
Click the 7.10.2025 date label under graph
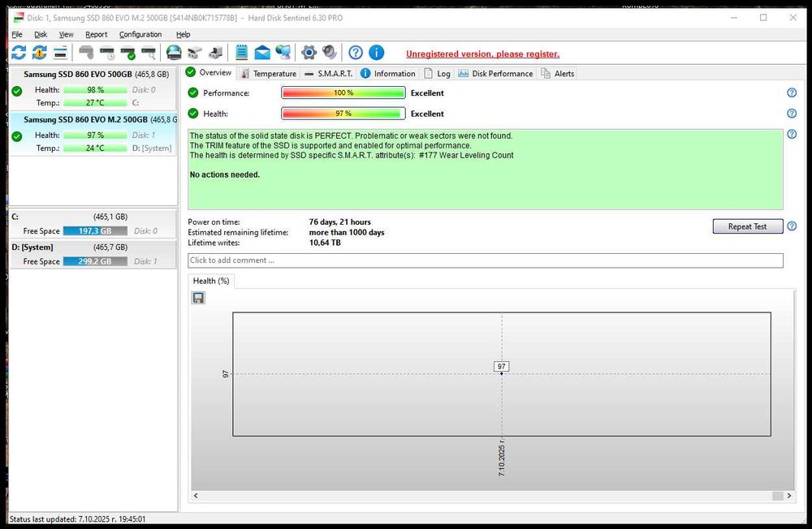(x=501, y=458)
